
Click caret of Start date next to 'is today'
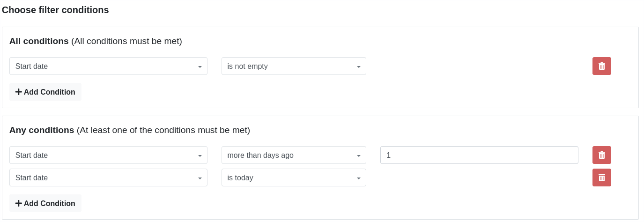(200, 178)
